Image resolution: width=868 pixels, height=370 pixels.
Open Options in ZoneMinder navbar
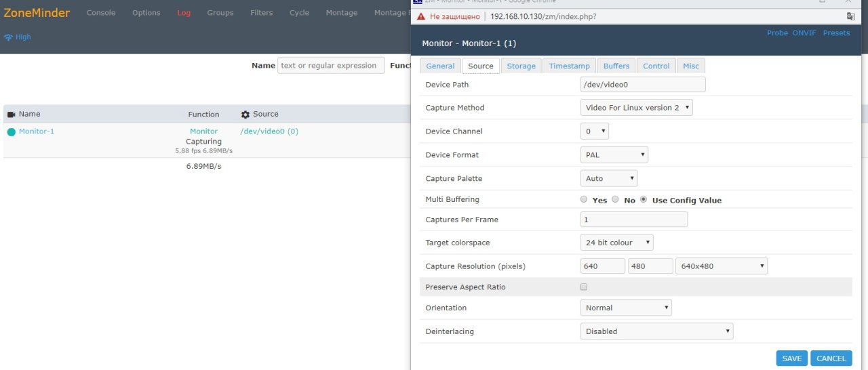(146, 13)
